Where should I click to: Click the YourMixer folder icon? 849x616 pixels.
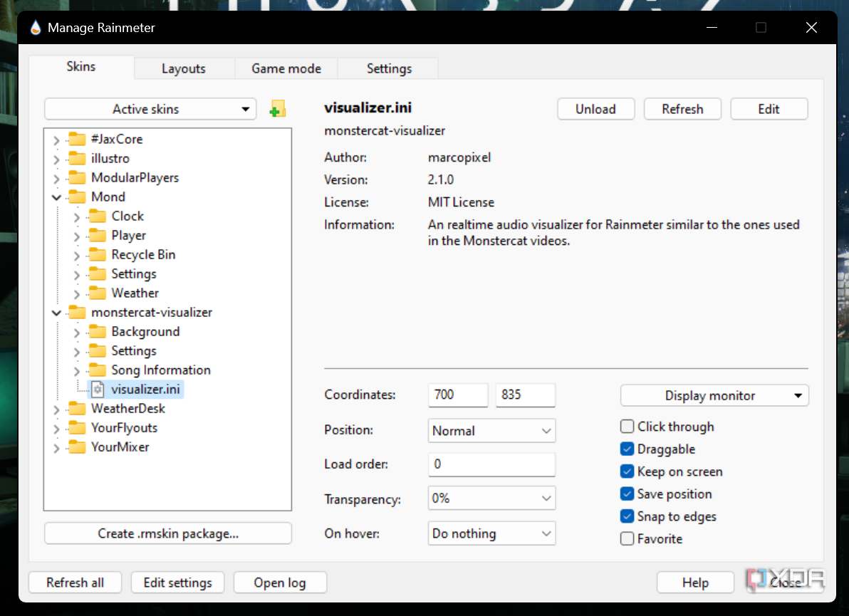[78, 447]
